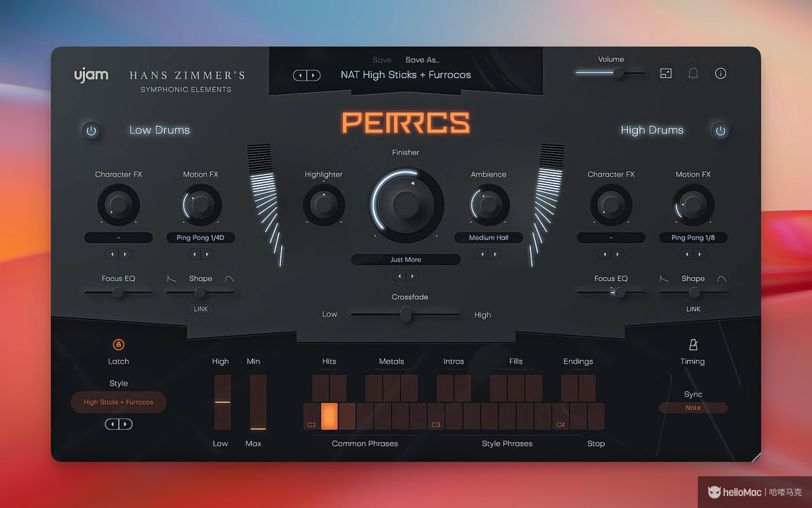
Task: Select previous Style arrow
Action: coord(112,424)
